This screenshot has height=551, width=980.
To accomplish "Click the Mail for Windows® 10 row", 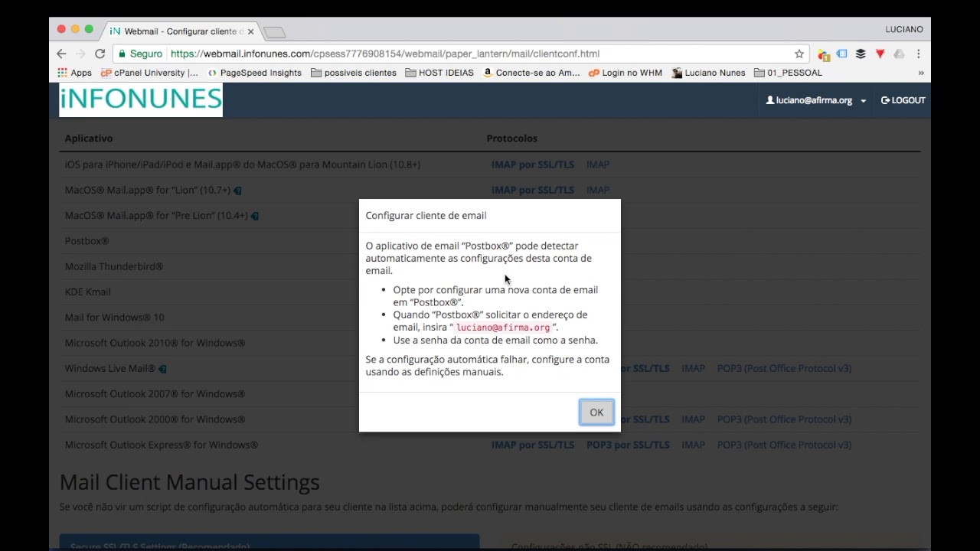I will tap(114, 318).
